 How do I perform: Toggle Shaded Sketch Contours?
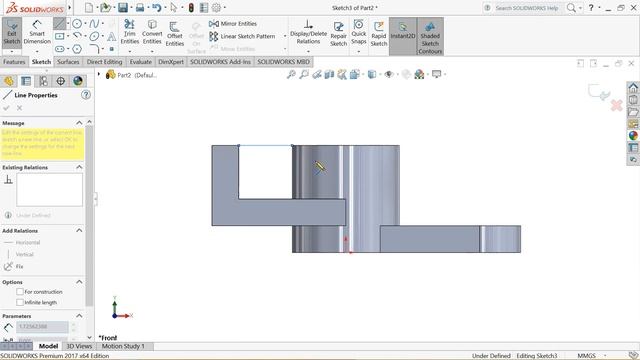(x=430, y=36)
